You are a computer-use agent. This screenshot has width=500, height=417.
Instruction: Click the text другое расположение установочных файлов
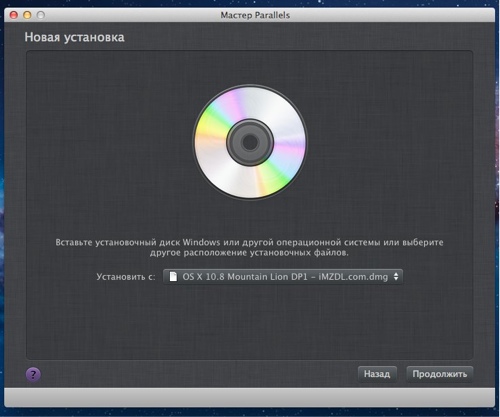[x=249, y=253]
